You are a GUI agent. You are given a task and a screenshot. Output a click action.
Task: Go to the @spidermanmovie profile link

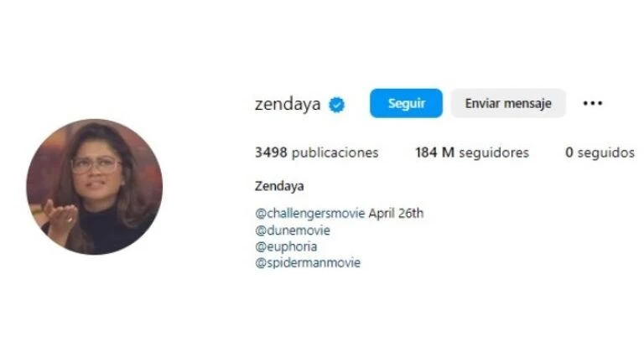tap(307, 262)
